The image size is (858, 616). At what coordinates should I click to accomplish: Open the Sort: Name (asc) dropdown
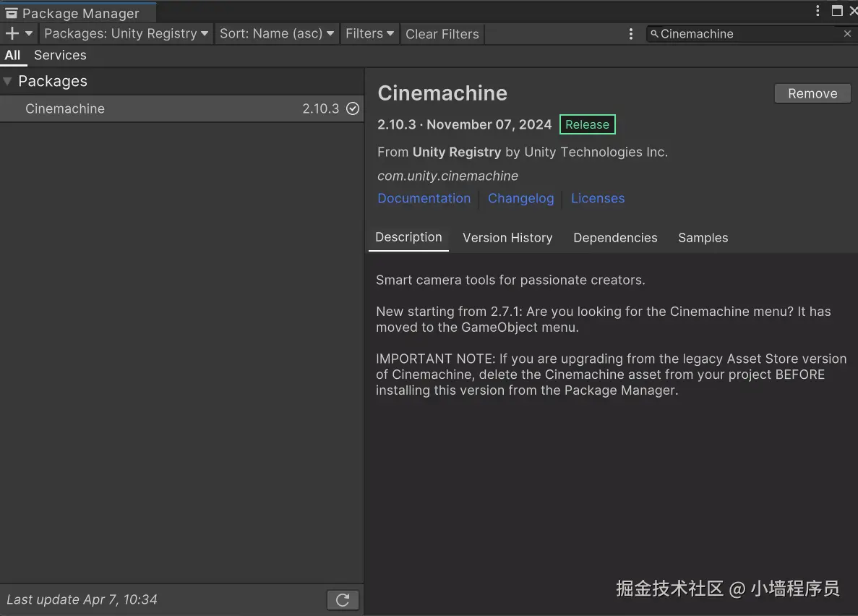point(276,33)
